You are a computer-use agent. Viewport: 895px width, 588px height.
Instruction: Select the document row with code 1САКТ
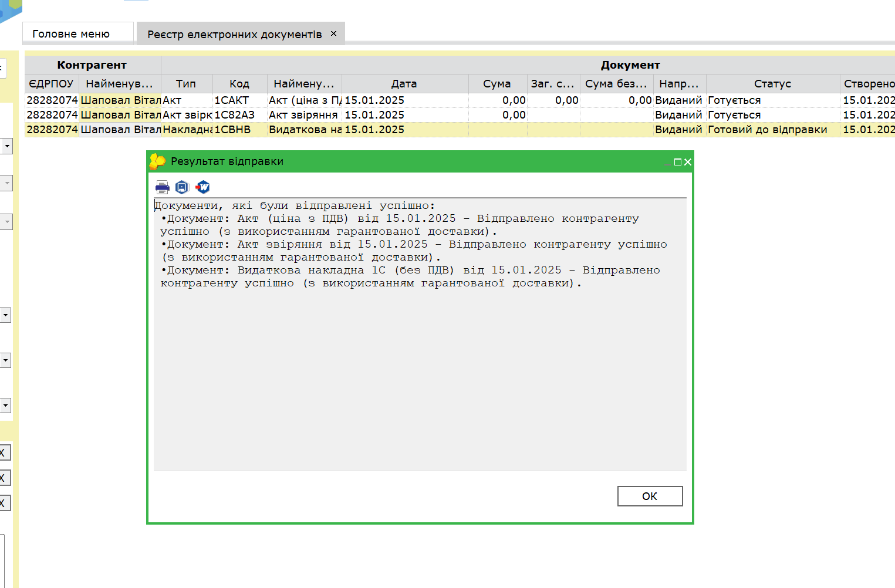pyautogui.click(x=231, y=100)
